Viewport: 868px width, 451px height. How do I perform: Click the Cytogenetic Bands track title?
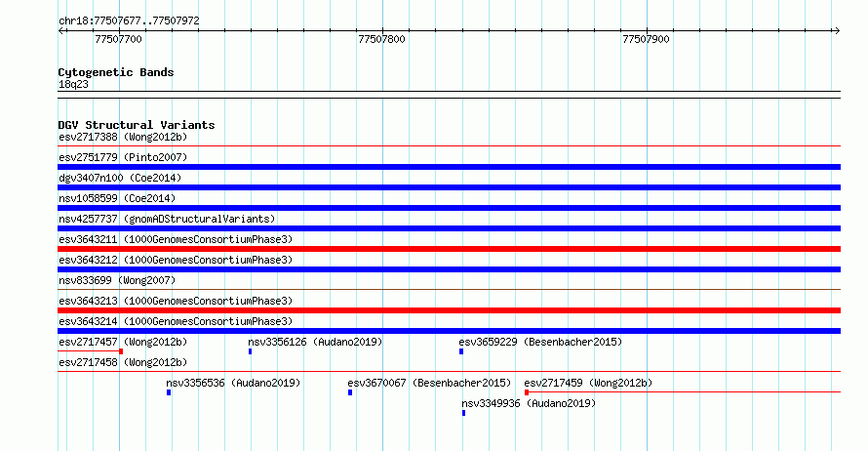(116, 72)
